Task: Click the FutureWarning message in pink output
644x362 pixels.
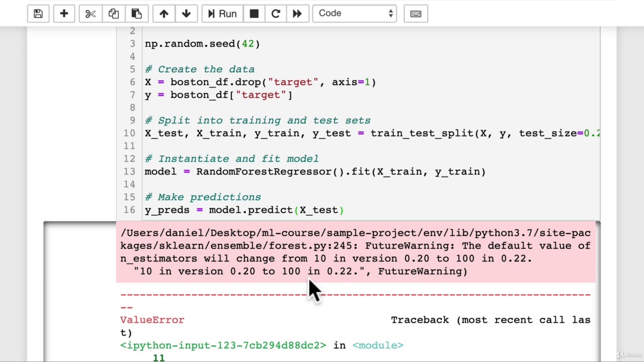Action: 355,252
